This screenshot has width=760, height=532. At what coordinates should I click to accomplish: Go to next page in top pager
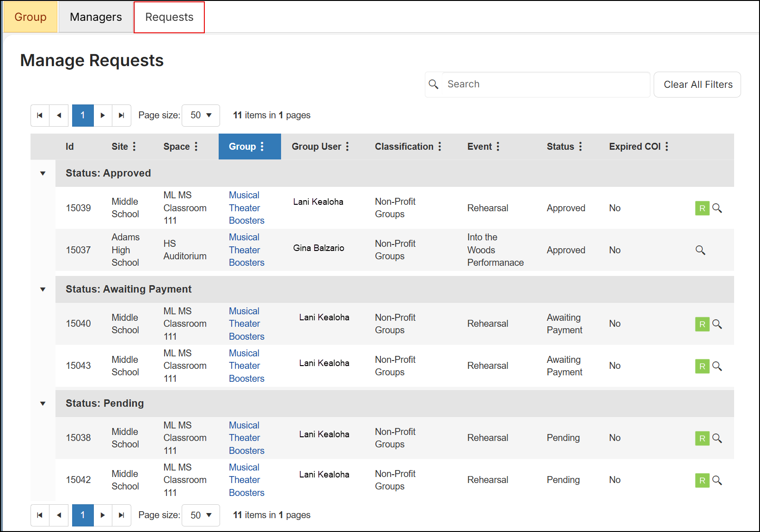pos(103,116)
